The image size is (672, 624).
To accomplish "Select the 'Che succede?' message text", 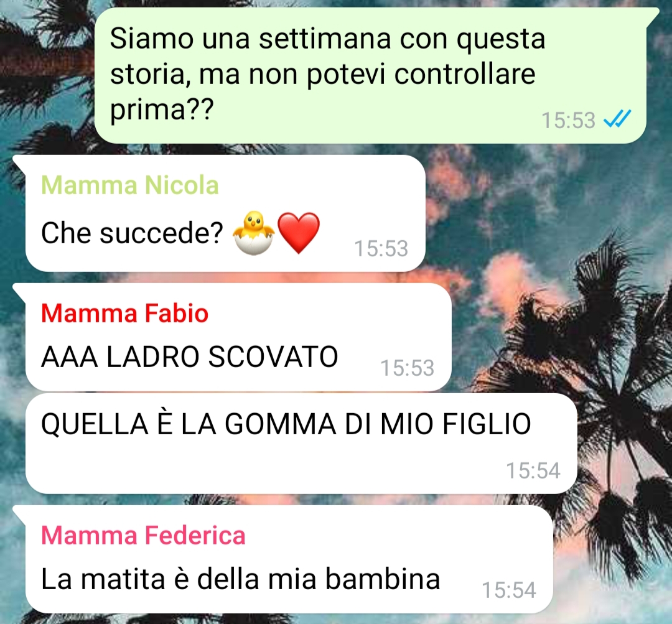I will coord(132,233).
